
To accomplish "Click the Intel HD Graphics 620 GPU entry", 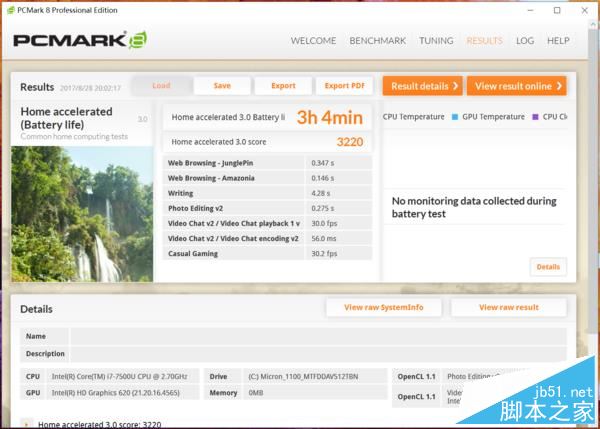I will tap(116, 393).
